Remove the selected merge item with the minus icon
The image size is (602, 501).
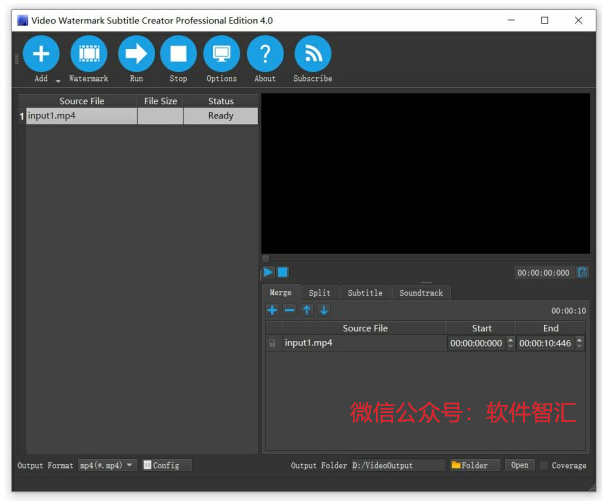[289, 310]
